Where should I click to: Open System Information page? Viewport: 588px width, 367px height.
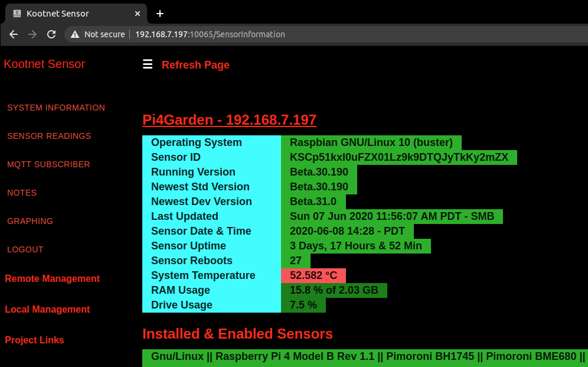click(x=56, y=108)
